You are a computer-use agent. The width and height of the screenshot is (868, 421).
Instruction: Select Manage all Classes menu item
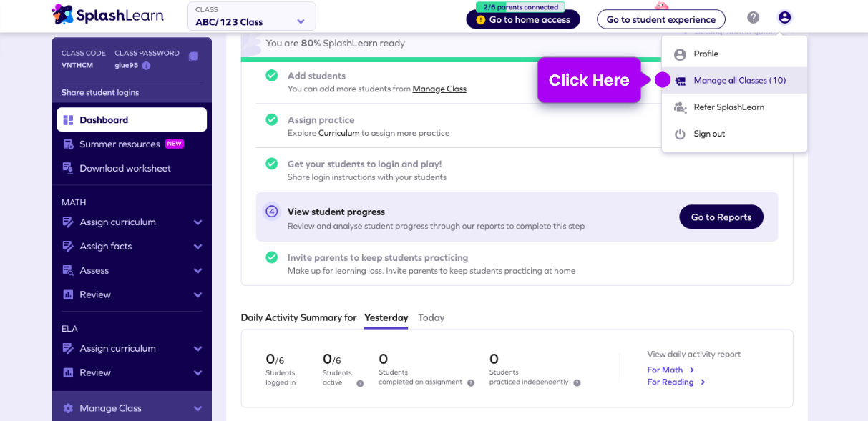pyautogui.click(x=739, y=81)
